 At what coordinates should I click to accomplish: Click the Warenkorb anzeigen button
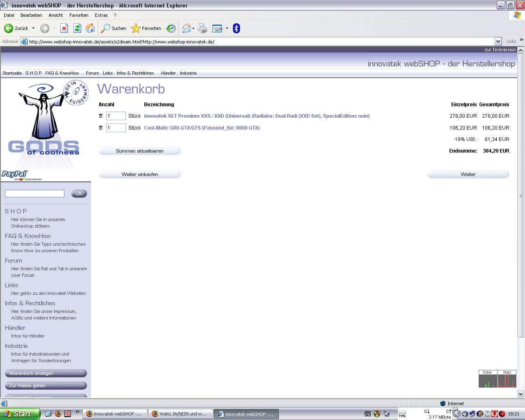[46, 373]
